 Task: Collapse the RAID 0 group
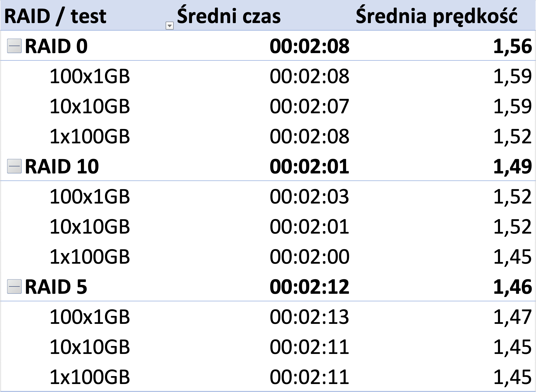click(x=15, y=46)
